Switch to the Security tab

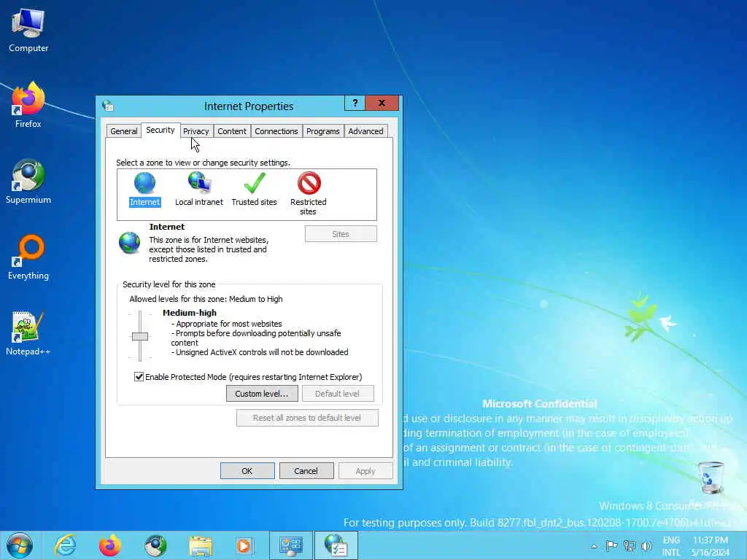[x=160, y=130]
